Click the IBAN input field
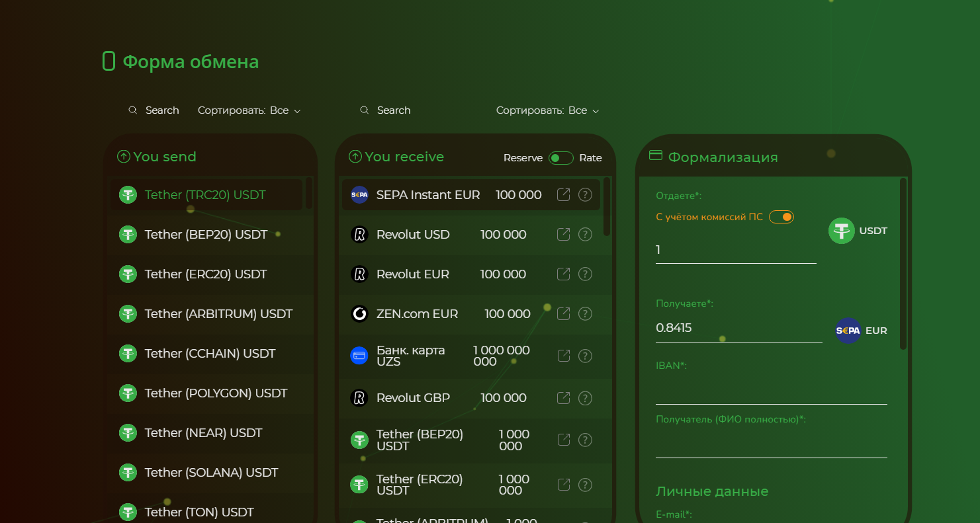980x523 pixels. click(771, 390)
